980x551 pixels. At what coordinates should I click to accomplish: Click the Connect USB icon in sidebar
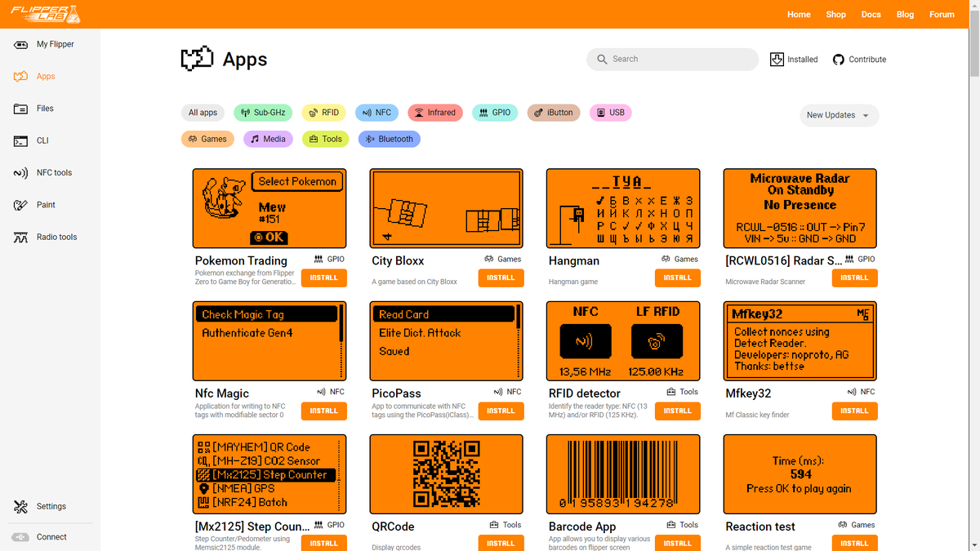21,537
